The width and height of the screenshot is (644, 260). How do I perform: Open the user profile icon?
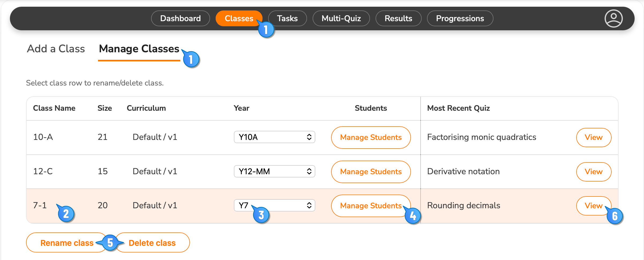[613, 18]
